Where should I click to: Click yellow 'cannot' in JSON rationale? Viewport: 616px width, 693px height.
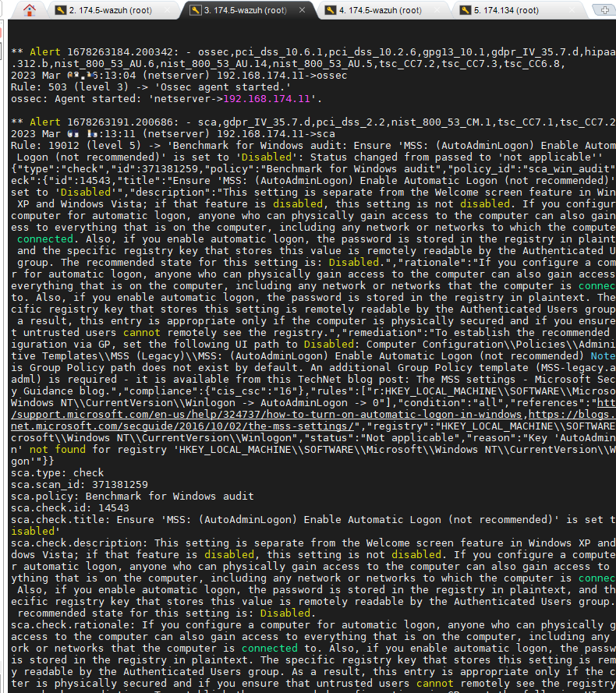click(x=141, y=332)
